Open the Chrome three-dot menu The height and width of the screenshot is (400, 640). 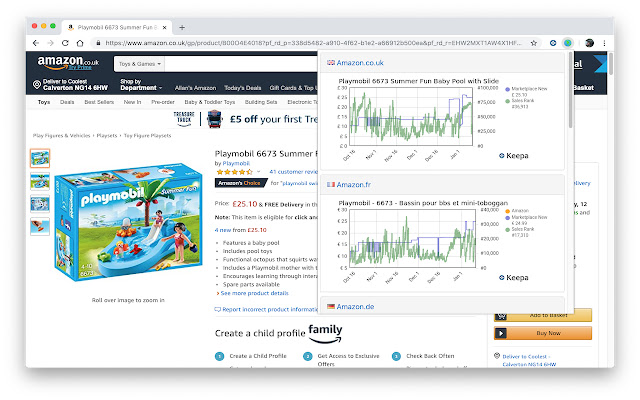[x=604, y=43]
